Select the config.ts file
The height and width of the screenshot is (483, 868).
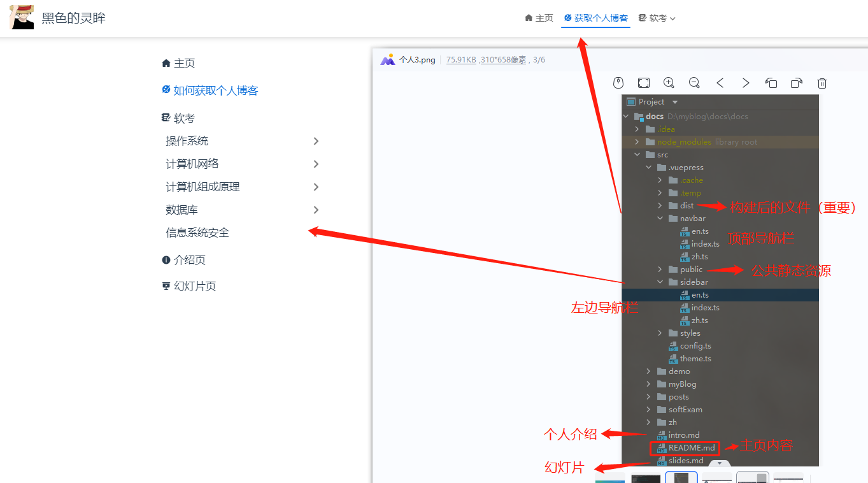click(690, 346)
